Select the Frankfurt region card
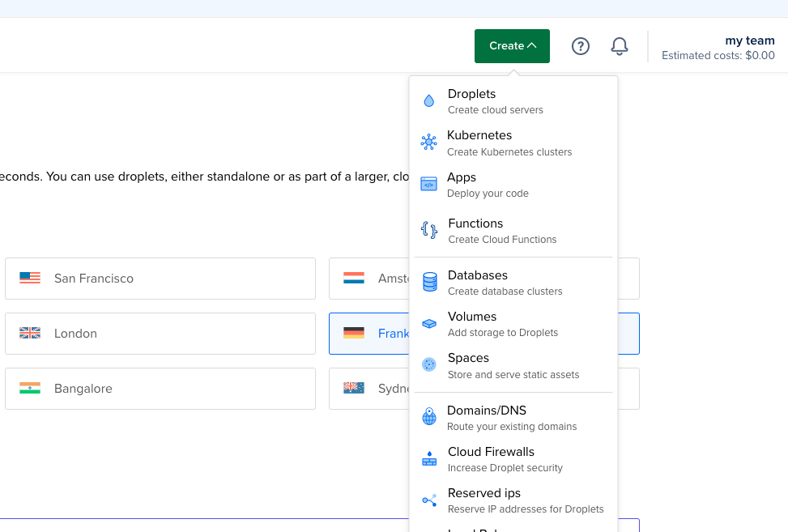 click(x=368, y=334)
